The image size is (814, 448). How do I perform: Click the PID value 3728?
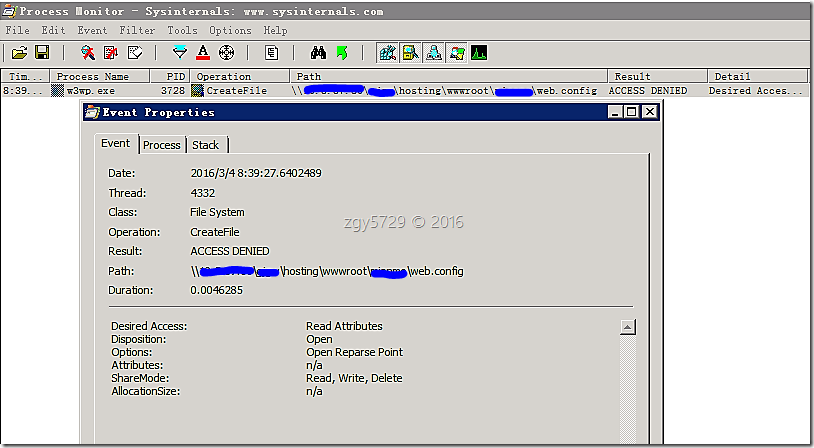click(173, 91)
